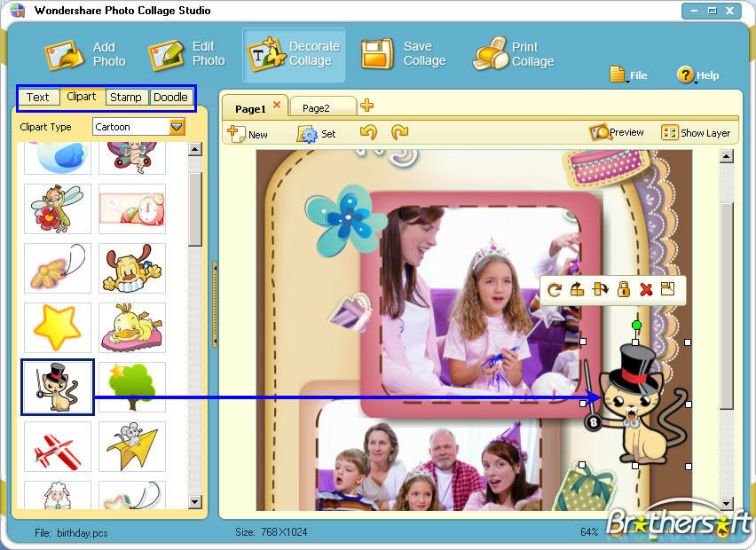Undo the last action
Image resolution: width=756 pixels, height=550 pixels.
pos(371,131)
